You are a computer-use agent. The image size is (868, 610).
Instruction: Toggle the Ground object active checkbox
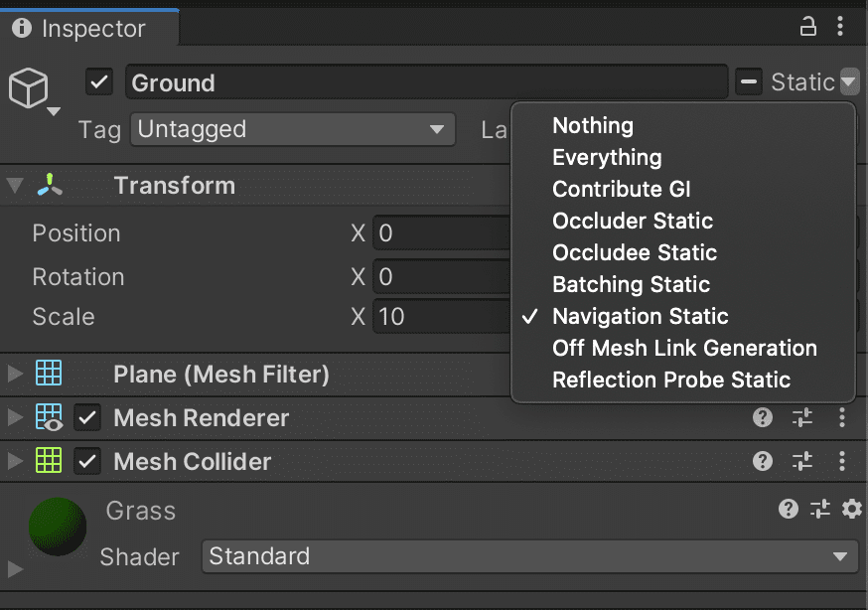(99, 82)
